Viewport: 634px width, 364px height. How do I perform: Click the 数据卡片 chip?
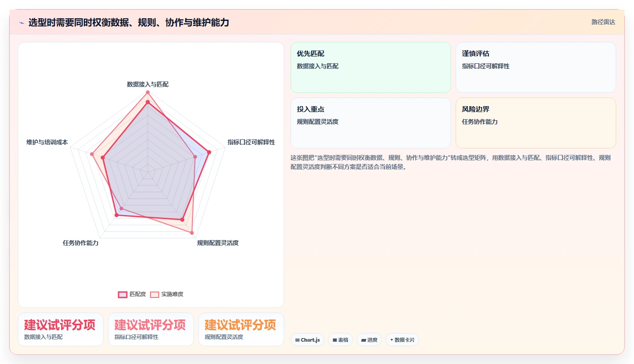click(x=402, y=340)
